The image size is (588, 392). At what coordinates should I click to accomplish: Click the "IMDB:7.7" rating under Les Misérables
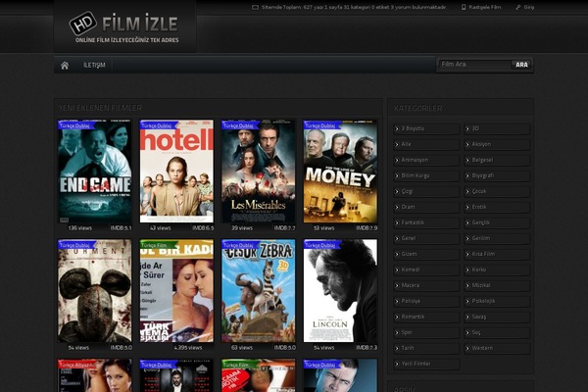(x=284, y=228)
